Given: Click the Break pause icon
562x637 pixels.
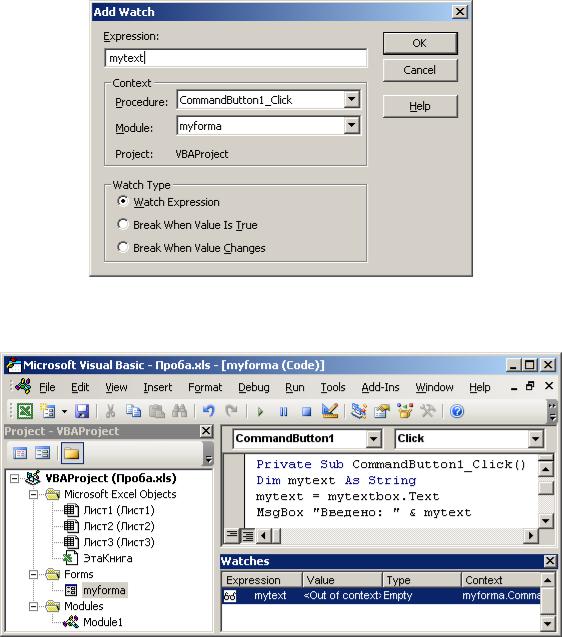Looking at the screenshot, I should coord(283,412).
